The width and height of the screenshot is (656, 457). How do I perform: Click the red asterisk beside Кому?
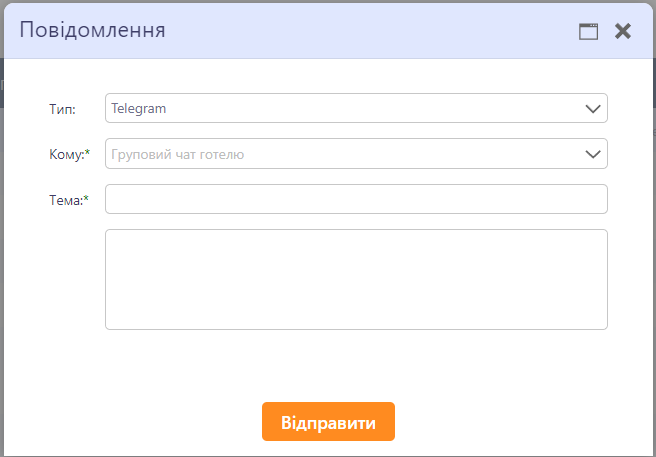pos(87,153)
